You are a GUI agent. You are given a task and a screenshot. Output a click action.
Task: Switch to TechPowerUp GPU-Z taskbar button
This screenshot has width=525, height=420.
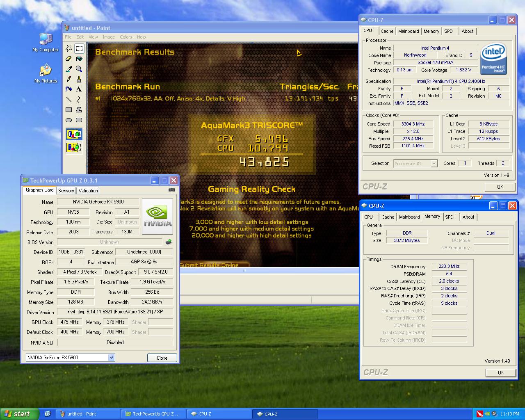pyautogui.click(x=154, y=414)
